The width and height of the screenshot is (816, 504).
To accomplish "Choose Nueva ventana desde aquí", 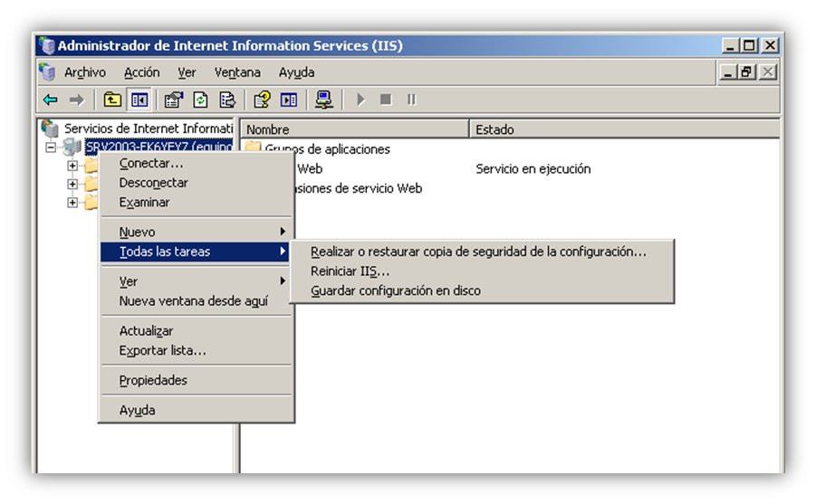I will (197, 301).
